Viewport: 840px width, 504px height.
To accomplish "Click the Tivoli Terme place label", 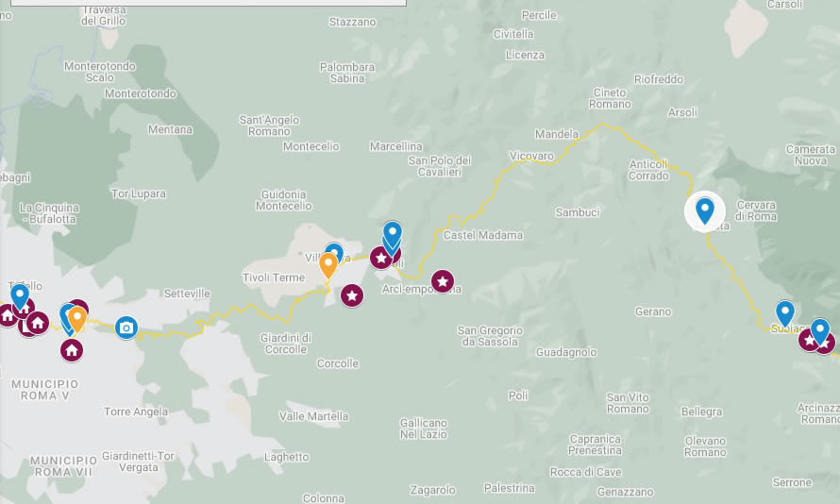I will pos(273,277).
